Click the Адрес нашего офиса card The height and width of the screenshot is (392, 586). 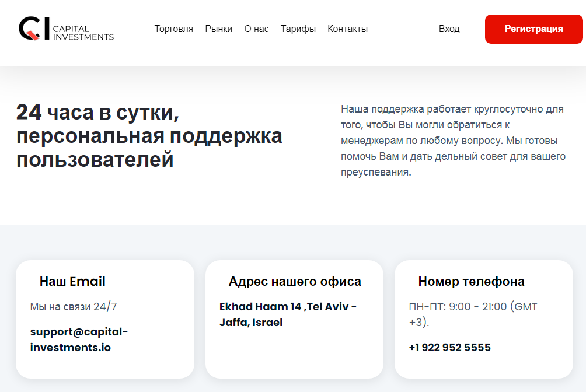coord(295,319)
